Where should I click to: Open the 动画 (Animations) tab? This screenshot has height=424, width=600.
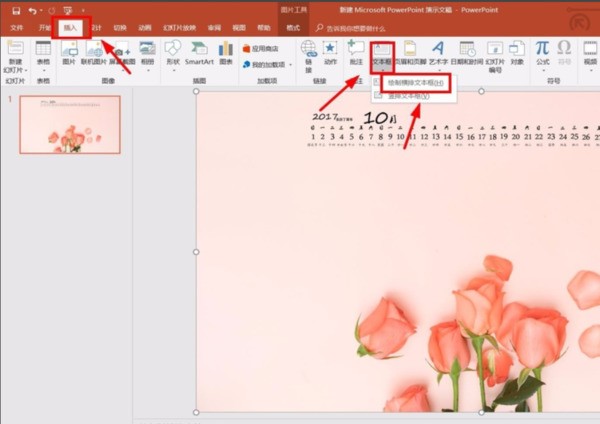tap(145, 28)
